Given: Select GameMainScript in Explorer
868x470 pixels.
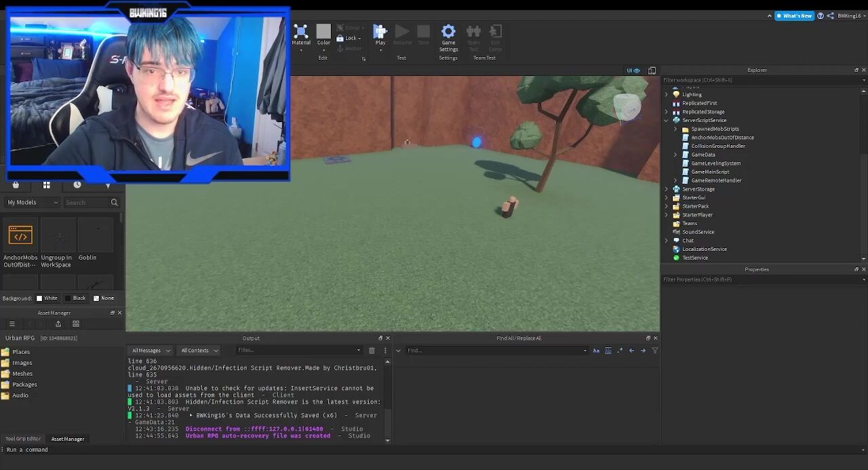Looking at the screenshot, I should 710,172.
